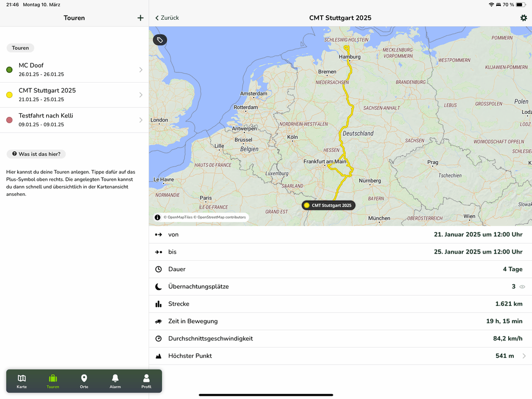This screenshot has width=532, height=399.
Task: Tap the car status icon in status bar
Action: [x=498, y=5]
